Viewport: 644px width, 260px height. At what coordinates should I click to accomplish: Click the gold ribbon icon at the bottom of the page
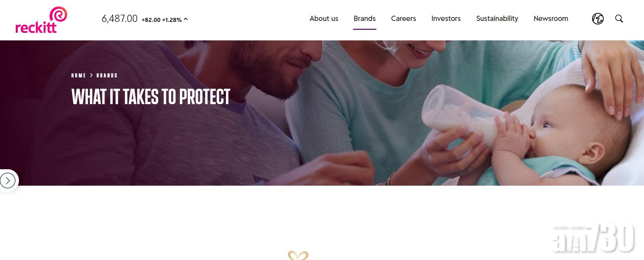point(298,256)
